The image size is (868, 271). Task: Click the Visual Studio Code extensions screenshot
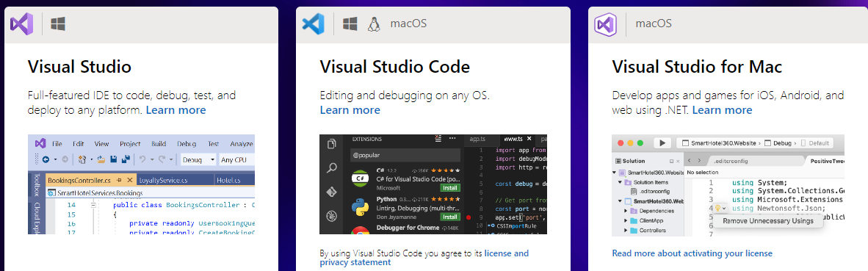tap(433, 184)
